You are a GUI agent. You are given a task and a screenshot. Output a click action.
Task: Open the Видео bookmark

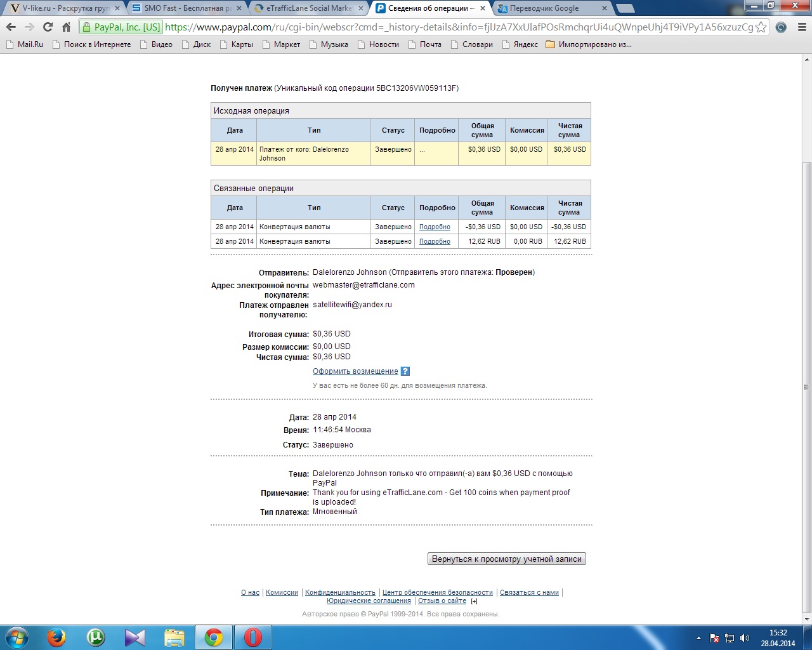coord(156,44)
